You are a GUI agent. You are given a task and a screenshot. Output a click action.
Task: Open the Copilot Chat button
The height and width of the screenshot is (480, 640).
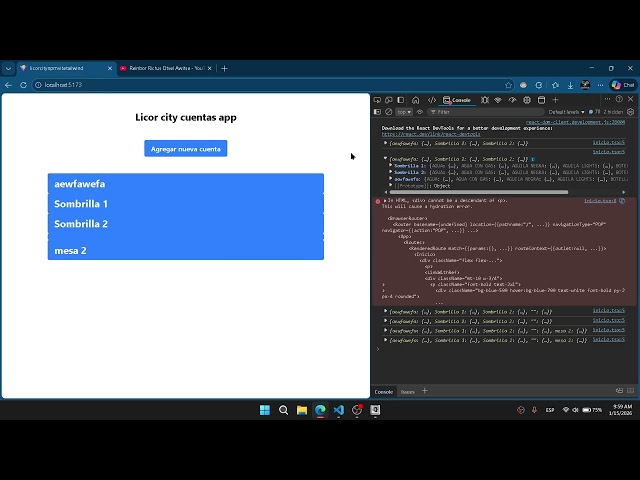623,85
